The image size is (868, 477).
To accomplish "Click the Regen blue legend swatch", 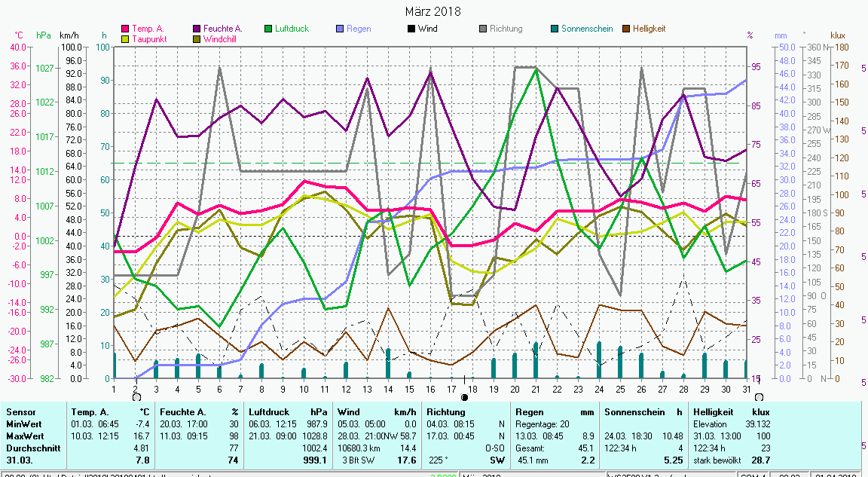I will [340, 29].
